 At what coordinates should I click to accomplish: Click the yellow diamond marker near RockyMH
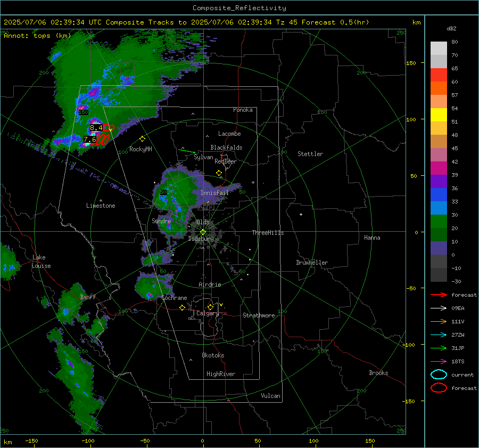point(142,139)
